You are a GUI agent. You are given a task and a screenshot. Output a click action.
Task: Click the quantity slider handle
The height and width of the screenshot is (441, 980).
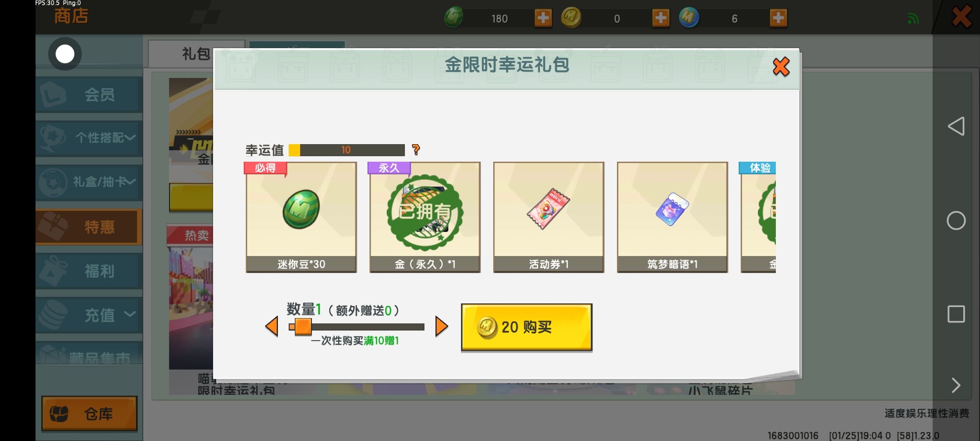(x=303, y=327)
